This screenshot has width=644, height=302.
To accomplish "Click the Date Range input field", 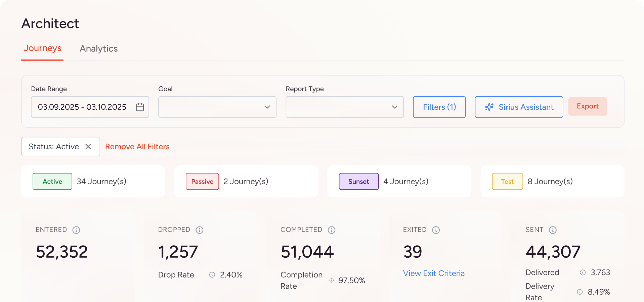I will 82,107.
